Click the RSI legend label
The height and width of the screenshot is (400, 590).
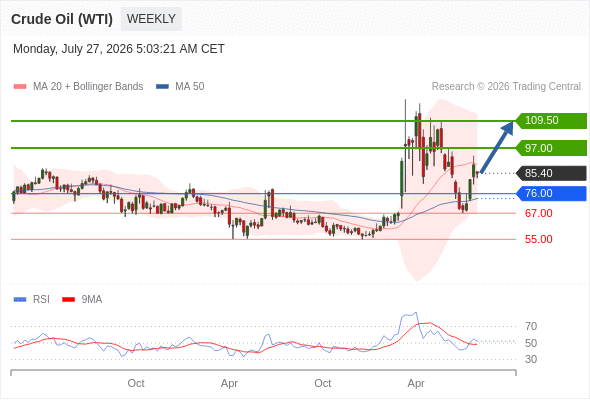click(x=41, y=300)
